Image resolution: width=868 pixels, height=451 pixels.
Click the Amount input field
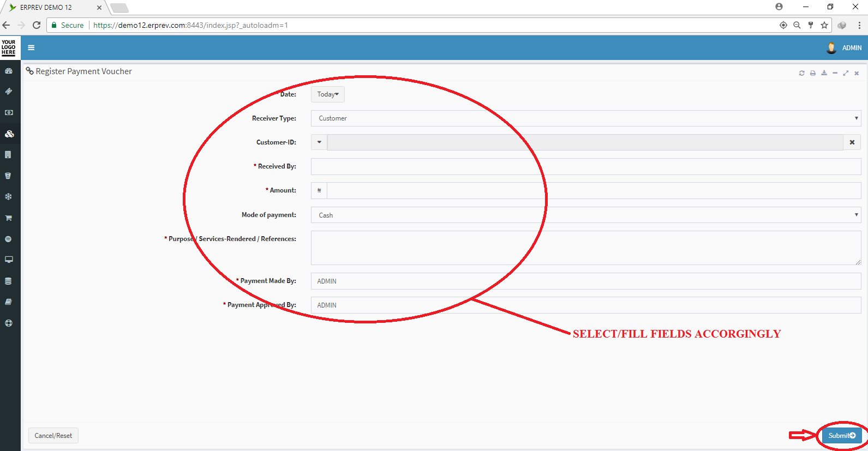tap(594, 190)
